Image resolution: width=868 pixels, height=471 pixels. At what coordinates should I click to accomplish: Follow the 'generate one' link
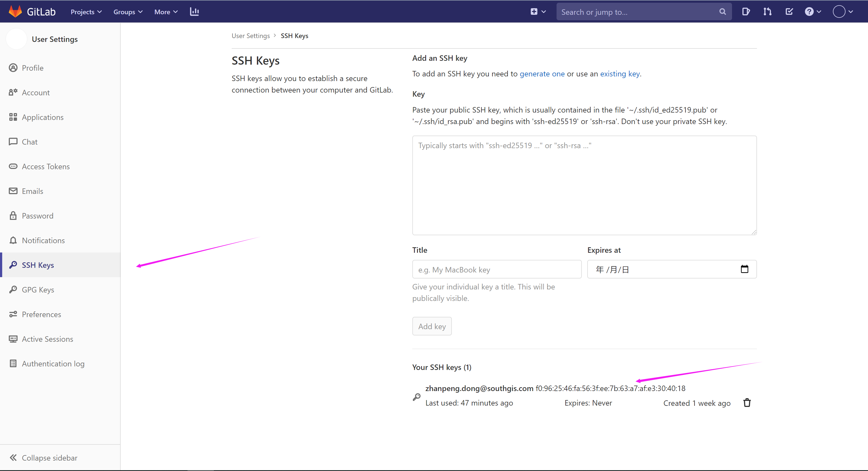click(x=542, y=74)
